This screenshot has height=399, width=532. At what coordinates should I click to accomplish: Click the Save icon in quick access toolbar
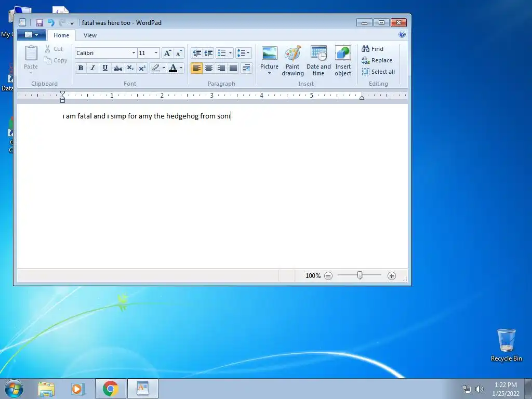click(39, 23)
